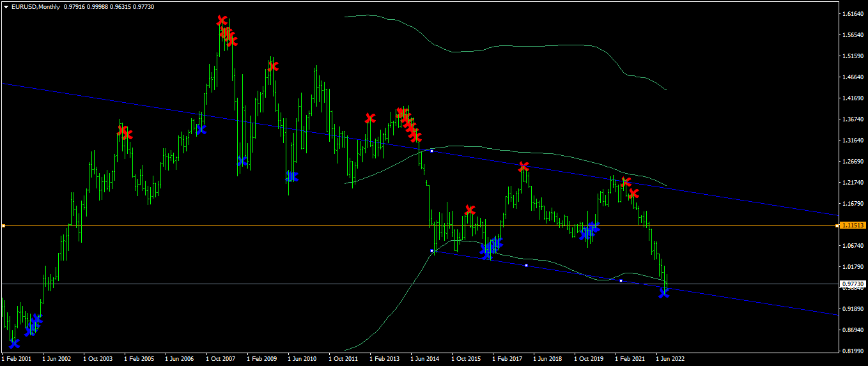Click the red X marker near the 2015 high

pos(470,210)
